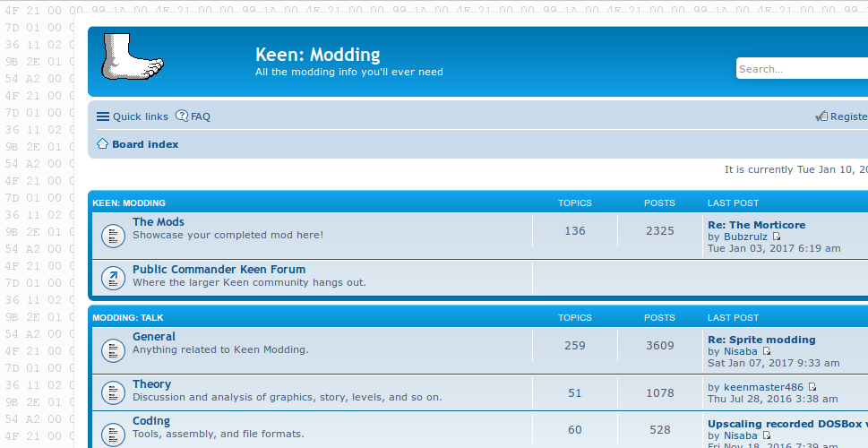Click the 51 topics count for Theory

click(x=574, y=393)
